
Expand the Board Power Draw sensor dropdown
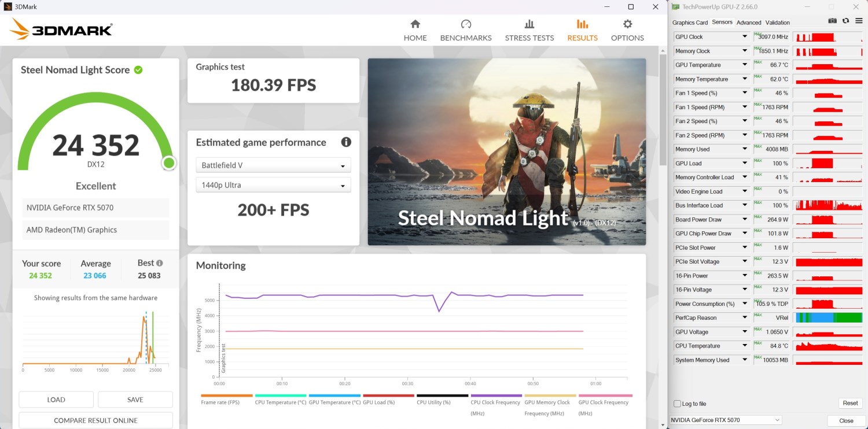tap(745, 220)
